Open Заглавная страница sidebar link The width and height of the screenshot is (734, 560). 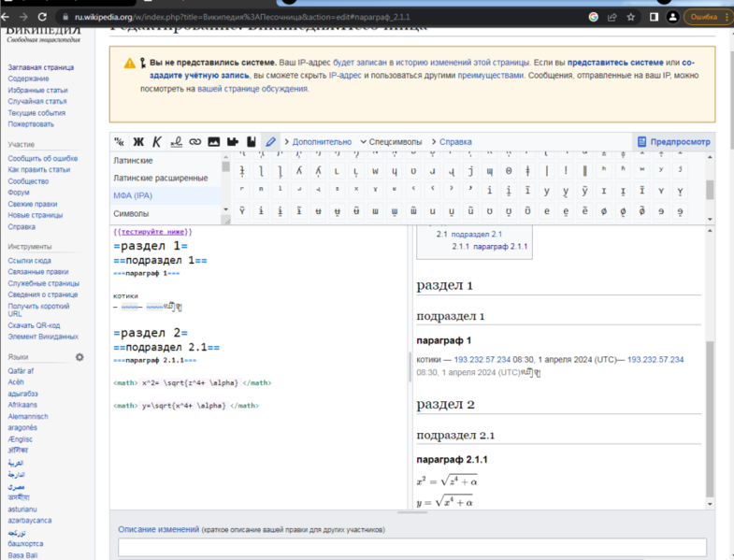[41, 67]
